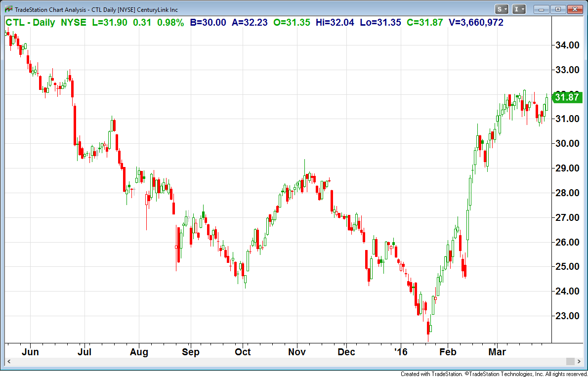
Task: Click the 23.00 price axis label
Action: (566, 316)
